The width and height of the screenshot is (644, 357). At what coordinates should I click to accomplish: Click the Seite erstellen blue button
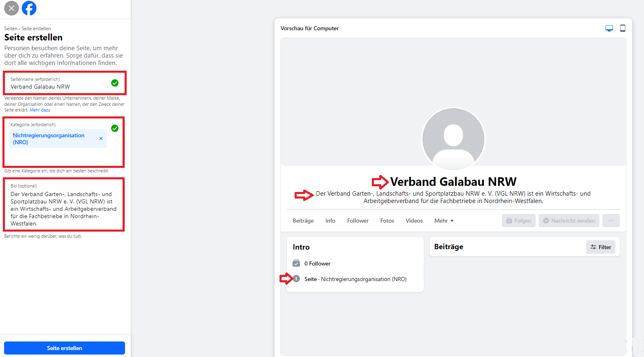click(65, 348)
